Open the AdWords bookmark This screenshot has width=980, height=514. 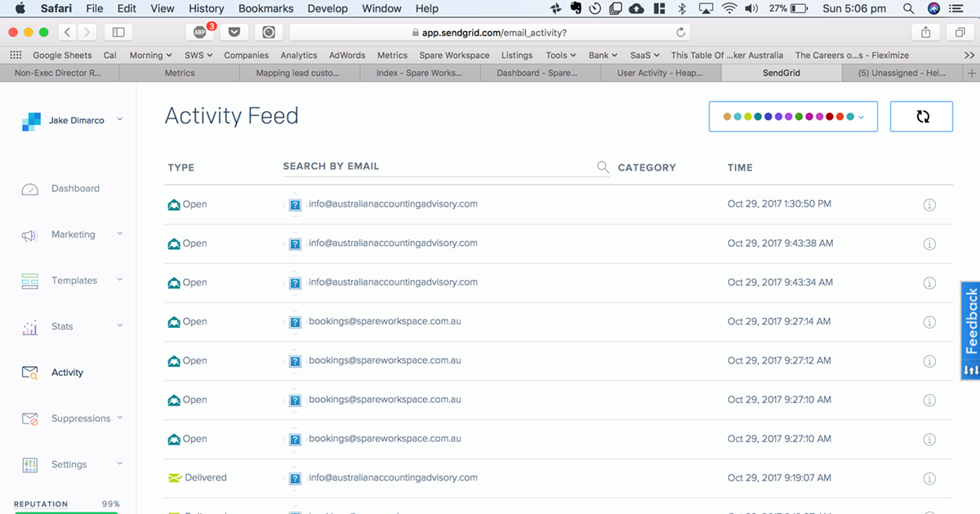347,56
